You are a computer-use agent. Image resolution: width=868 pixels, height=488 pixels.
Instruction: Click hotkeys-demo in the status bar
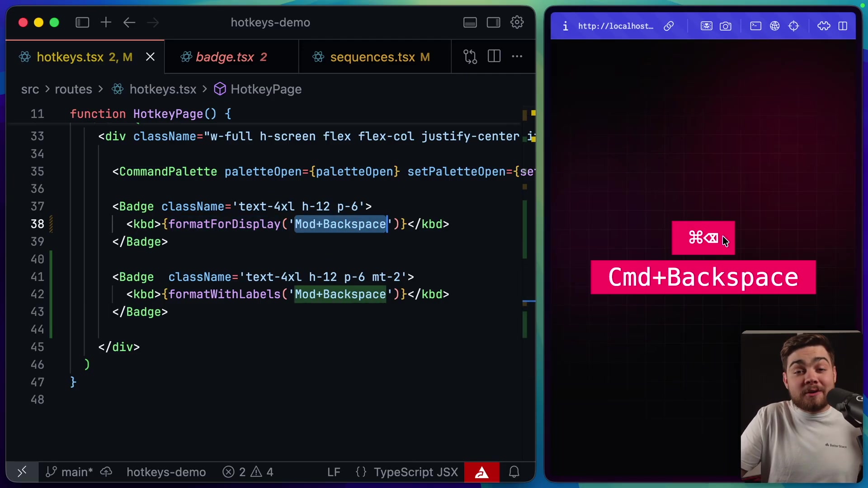click(166, 472)
